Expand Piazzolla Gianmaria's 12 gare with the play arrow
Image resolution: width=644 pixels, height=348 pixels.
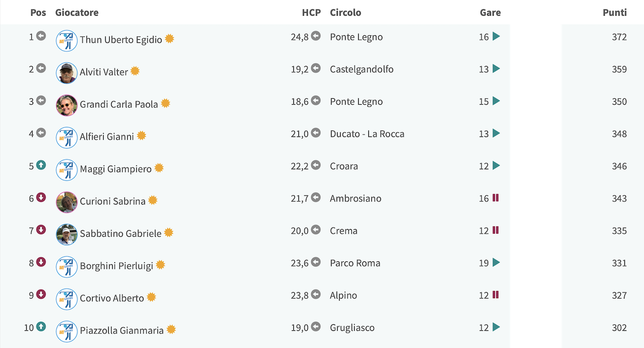pos(496,327)
